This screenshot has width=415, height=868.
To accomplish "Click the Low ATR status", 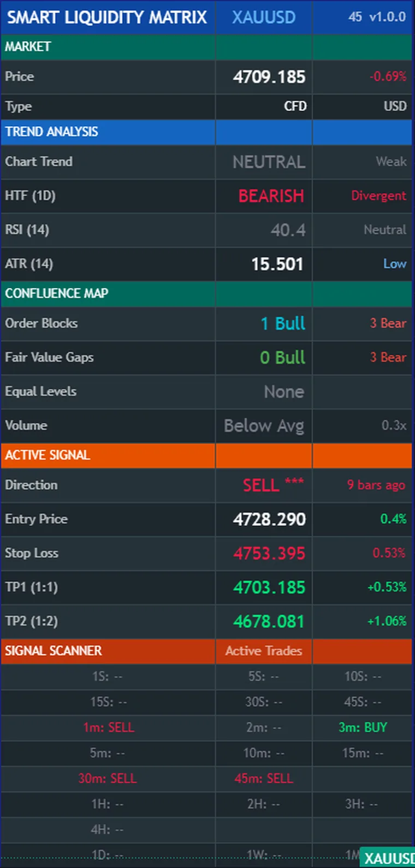I will (395, 264).
